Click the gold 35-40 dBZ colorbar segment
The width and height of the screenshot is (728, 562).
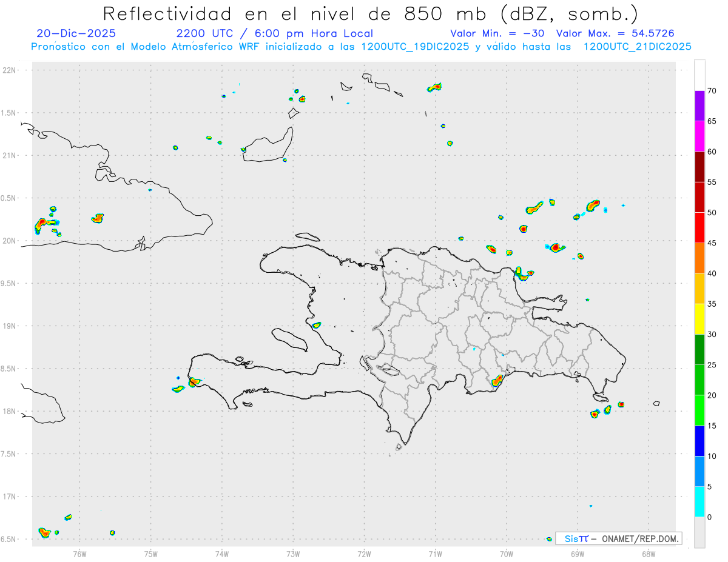tap(699, 289)
